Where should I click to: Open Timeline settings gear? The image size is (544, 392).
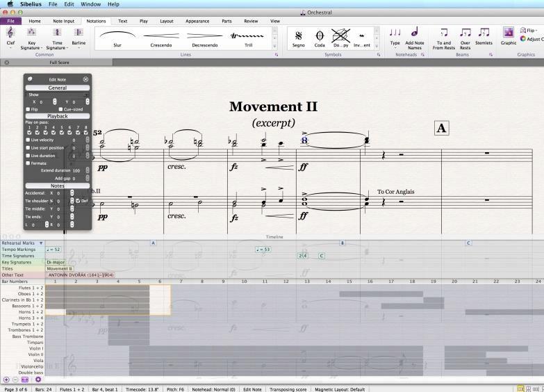click(38, 380)
